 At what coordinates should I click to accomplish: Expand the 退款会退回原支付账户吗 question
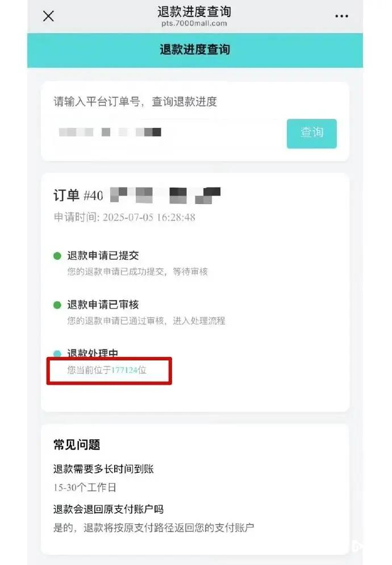click(x=109, y=509)
